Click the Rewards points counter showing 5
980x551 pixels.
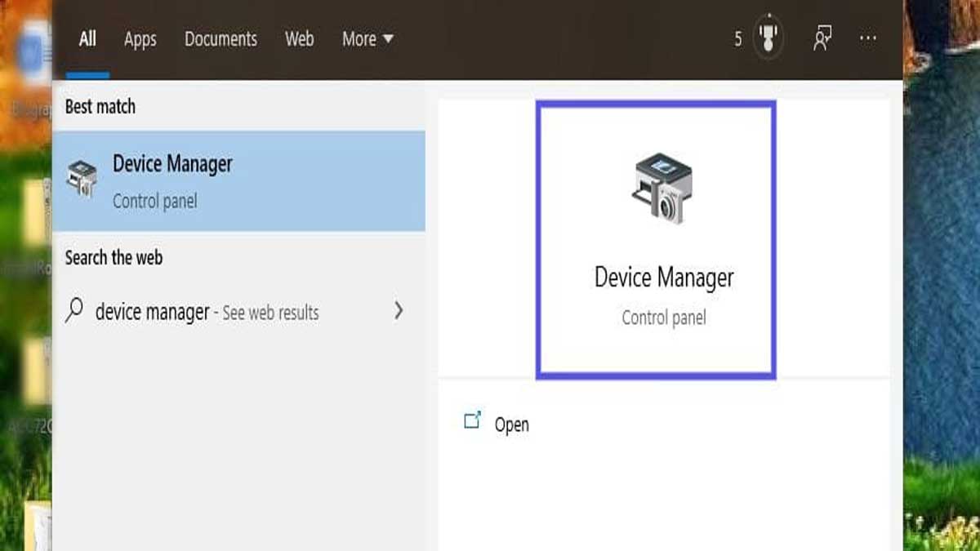coord(739,38)
